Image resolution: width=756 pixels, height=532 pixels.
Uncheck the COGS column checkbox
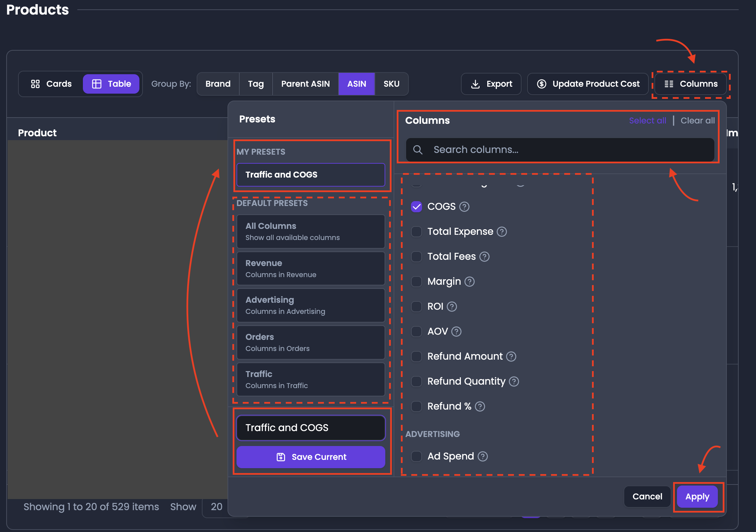[x=416, y=207]
